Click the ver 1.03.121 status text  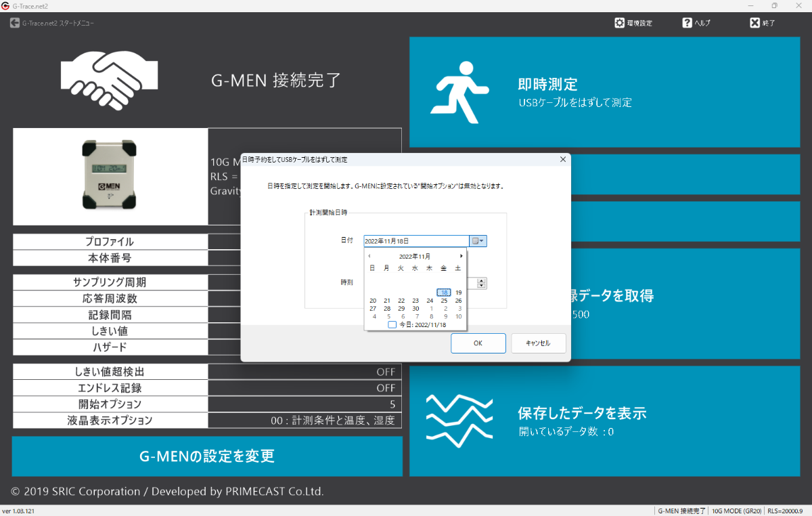click(x=18, y=511)
